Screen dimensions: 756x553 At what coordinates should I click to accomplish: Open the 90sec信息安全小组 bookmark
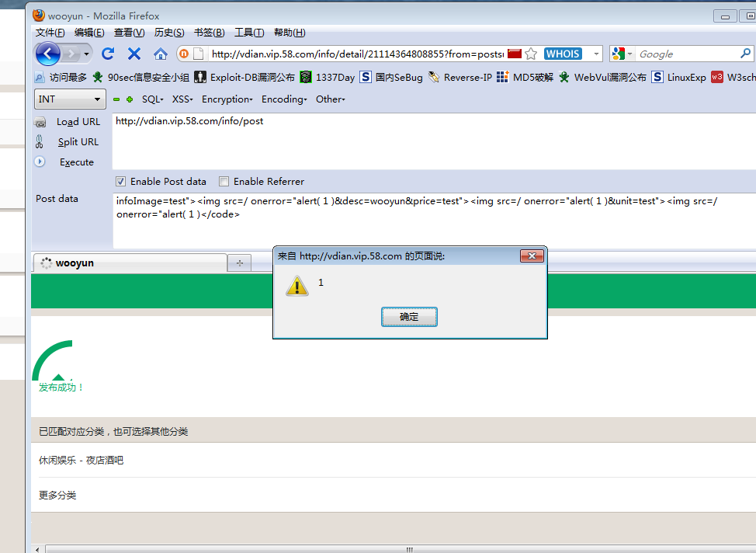click(x=140, y=77)
